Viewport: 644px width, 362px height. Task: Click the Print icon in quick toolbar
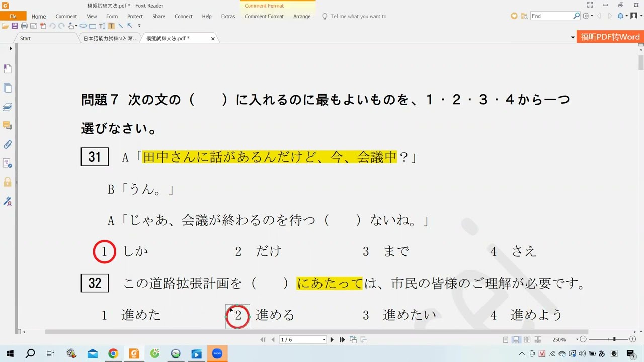24,26
